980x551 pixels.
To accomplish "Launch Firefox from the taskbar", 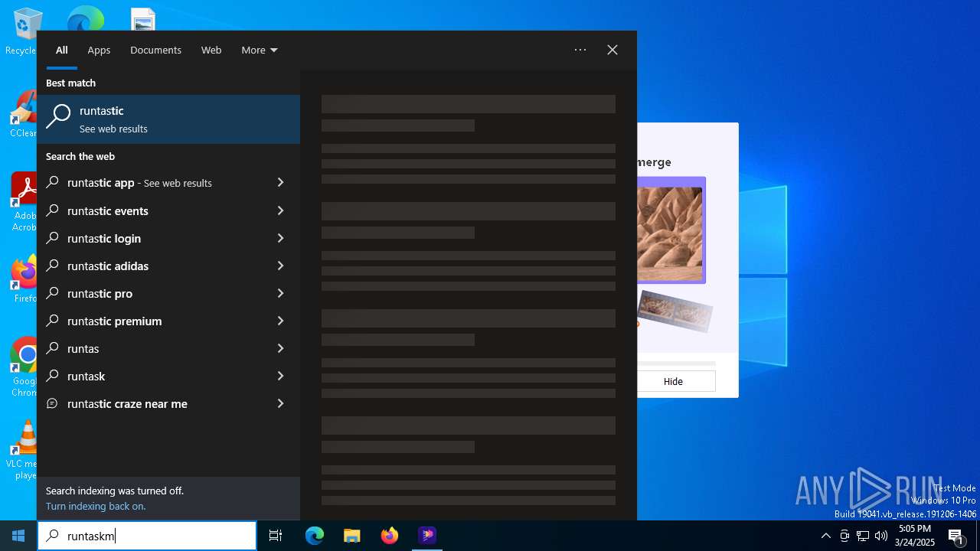I will point(390,536).
